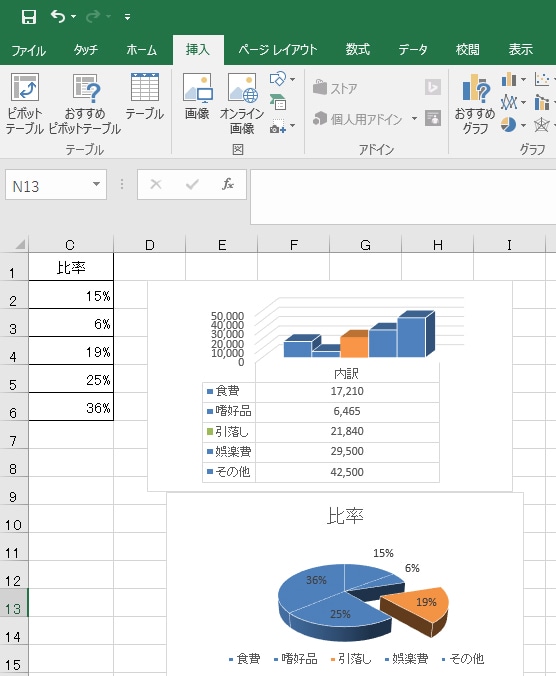
Task: Expand the Screenshot dropdown arrow
Action: 293,126
